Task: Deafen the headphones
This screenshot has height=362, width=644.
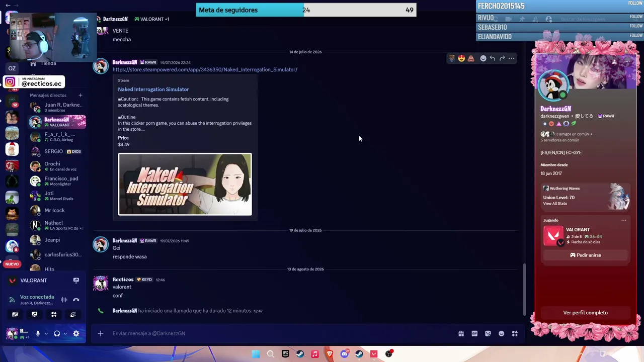Action: pos(57,333)
